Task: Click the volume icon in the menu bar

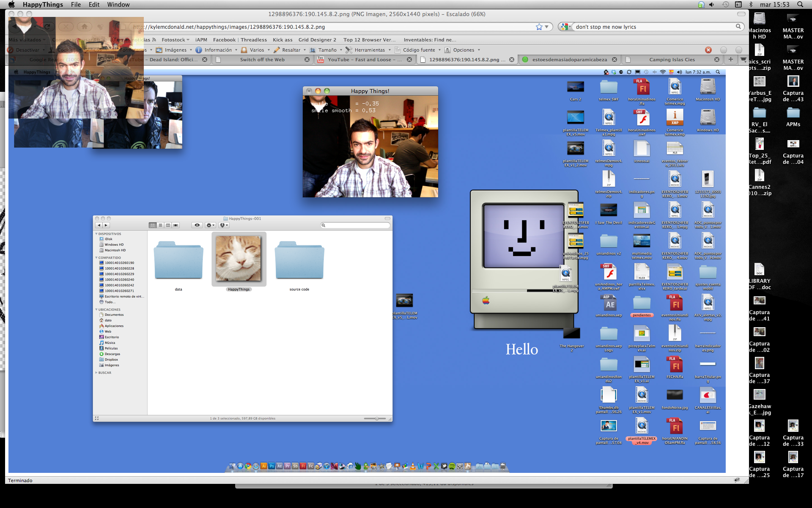Action: [712, 5]
